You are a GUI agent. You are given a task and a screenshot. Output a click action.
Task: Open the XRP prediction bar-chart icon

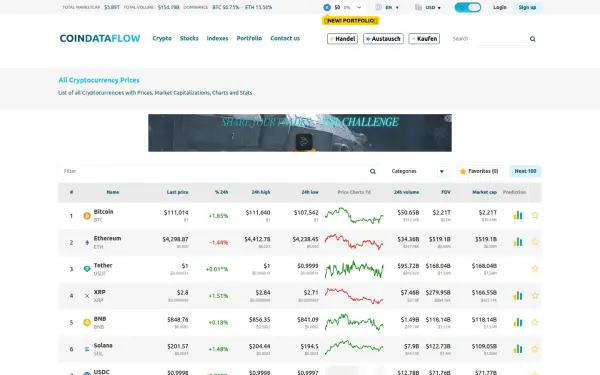(x=518, y=296)
